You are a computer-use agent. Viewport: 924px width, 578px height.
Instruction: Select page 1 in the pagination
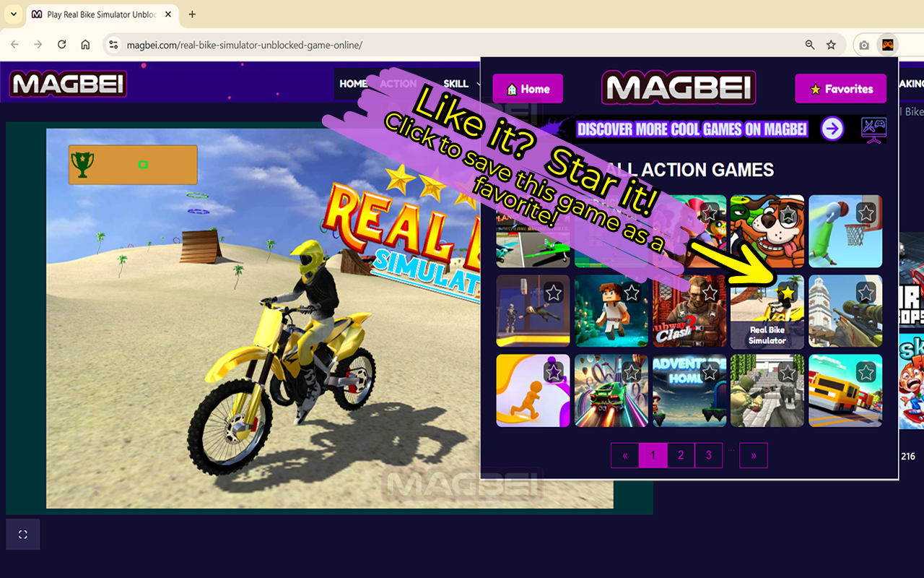pos(653,455)
